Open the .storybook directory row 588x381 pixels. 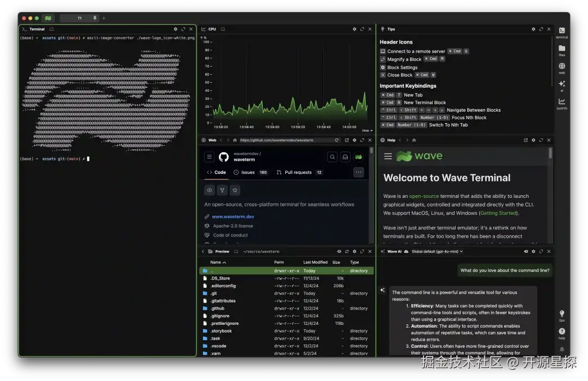pos(286,331)
